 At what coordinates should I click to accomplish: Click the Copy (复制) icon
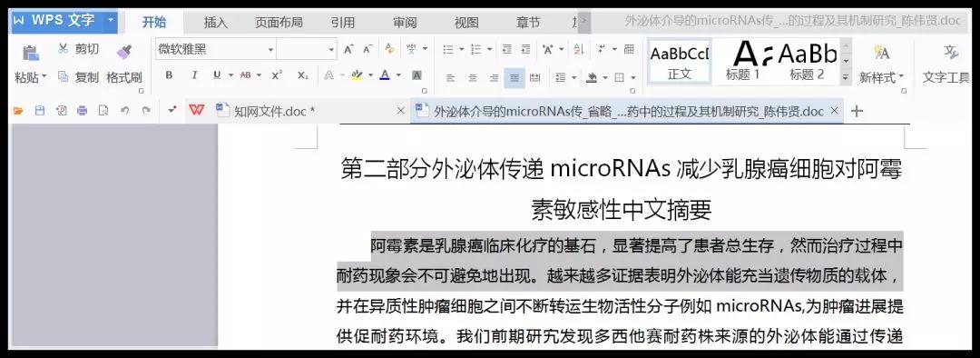[64, 76]
